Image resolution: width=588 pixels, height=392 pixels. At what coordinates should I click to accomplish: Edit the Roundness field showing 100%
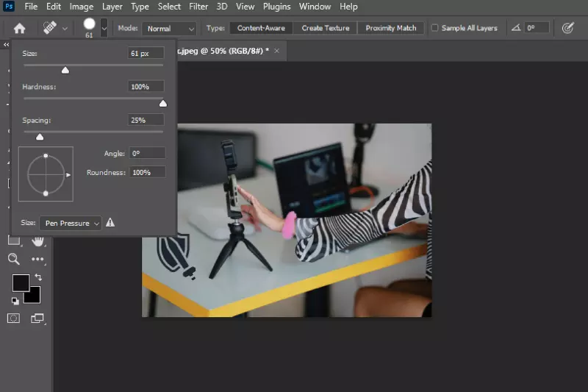click(148, 172)
